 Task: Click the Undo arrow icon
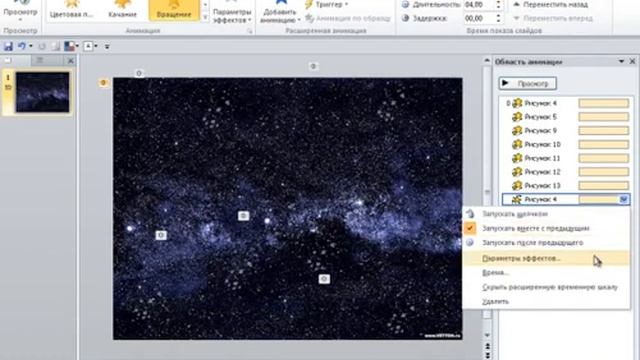(22, 47)
